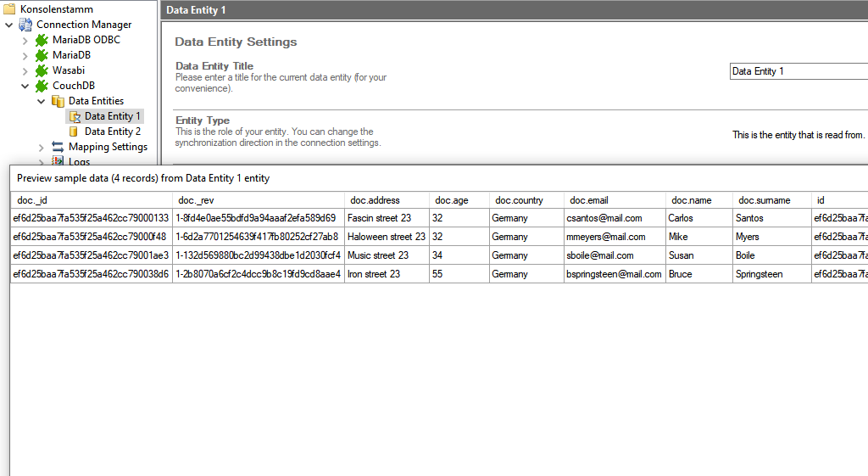The width and height of the screenshot is (868, 476).
Task: Click the Mapping Settings arrows icon
Action: pyautogui.click(x=58, y=147)
